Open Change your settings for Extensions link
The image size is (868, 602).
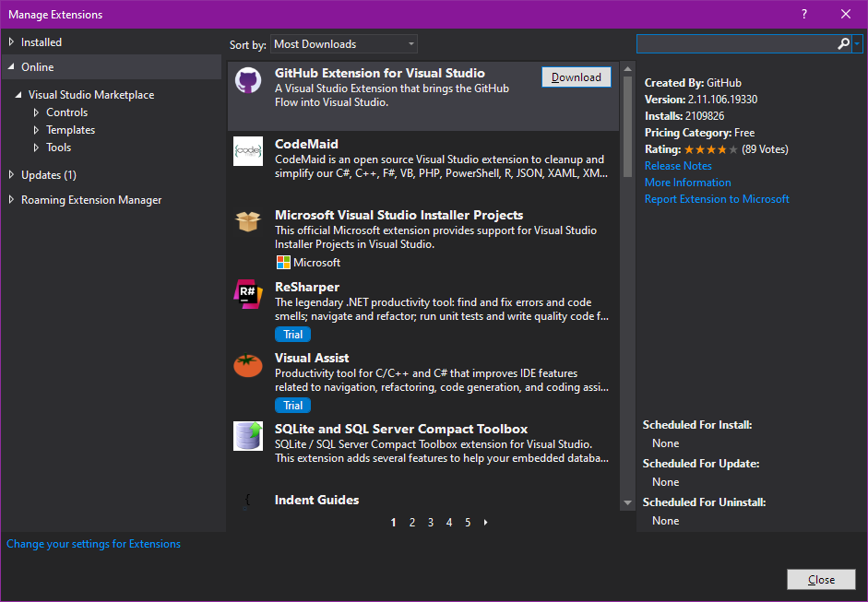[x=93, y=544]
